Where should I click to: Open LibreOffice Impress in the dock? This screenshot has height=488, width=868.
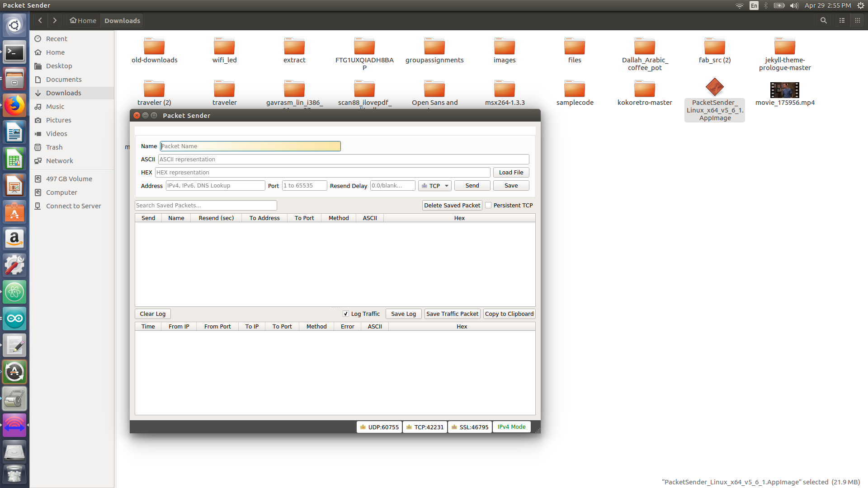(x=14, y=186)
